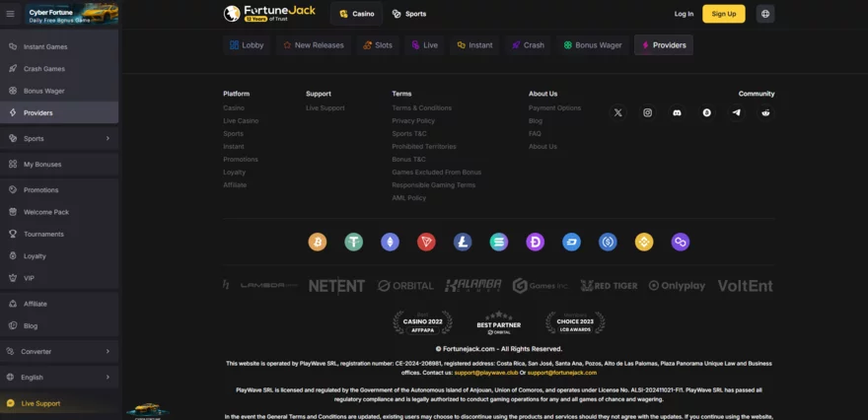Open the Privacy Policy footer link
The image size is (868, 420).
click(x=413, y=120)
